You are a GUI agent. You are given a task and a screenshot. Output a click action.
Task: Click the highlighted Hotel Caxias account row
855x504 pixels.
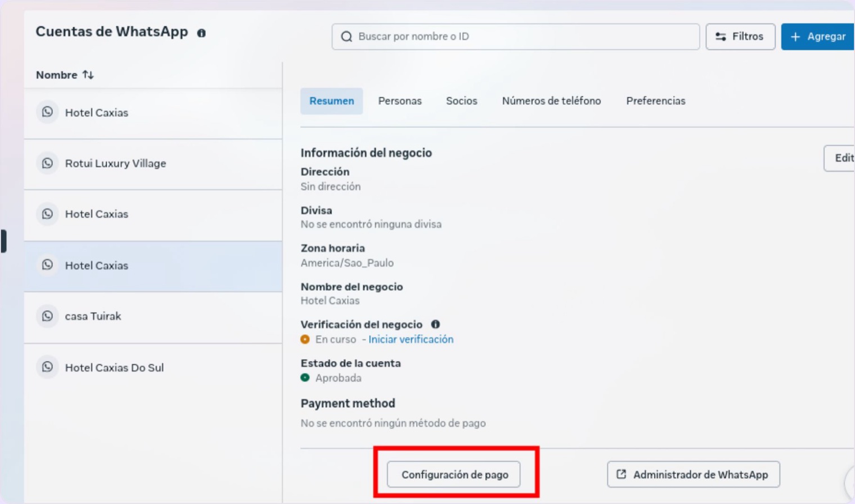[153, 266]
